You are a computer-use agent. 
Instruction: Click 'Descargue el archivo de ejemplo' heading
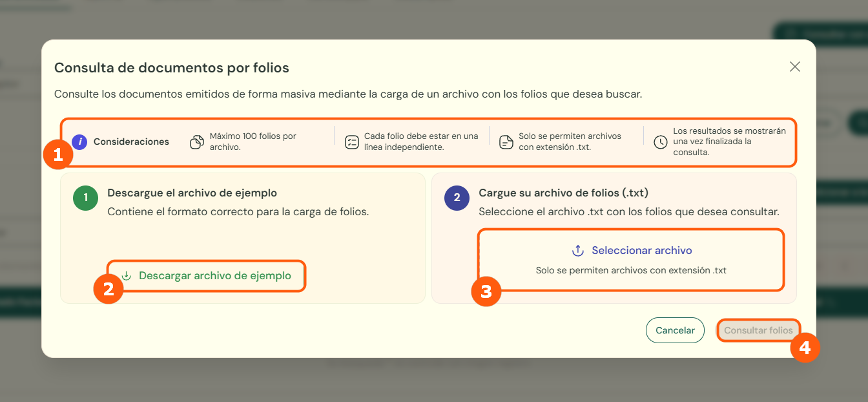(x=192, y=193)
